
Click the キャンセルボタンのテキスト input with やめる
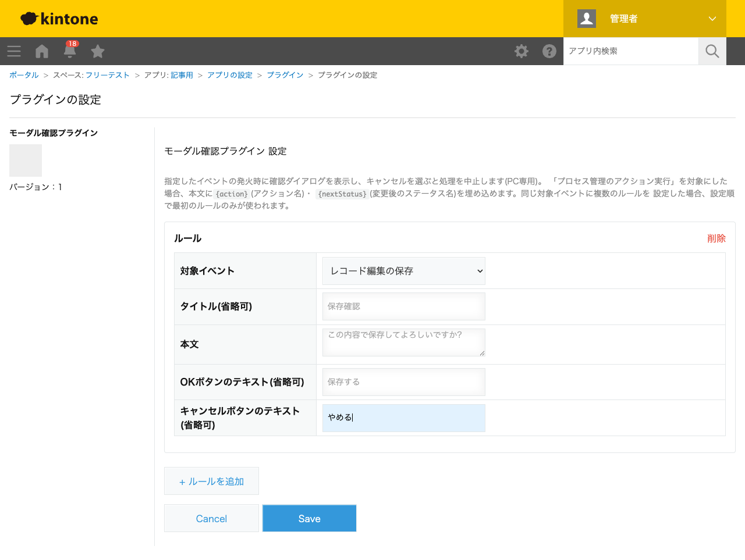[x=404, y=418]
